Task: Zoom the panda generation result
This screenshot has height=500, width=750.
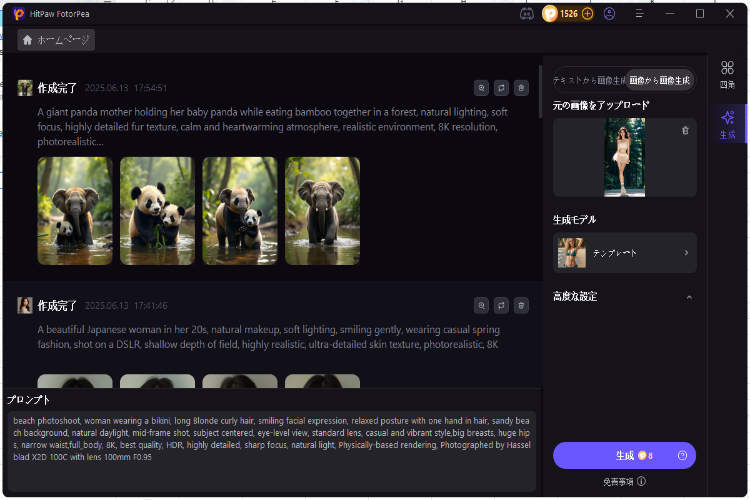Action: [x=482, y=88]
